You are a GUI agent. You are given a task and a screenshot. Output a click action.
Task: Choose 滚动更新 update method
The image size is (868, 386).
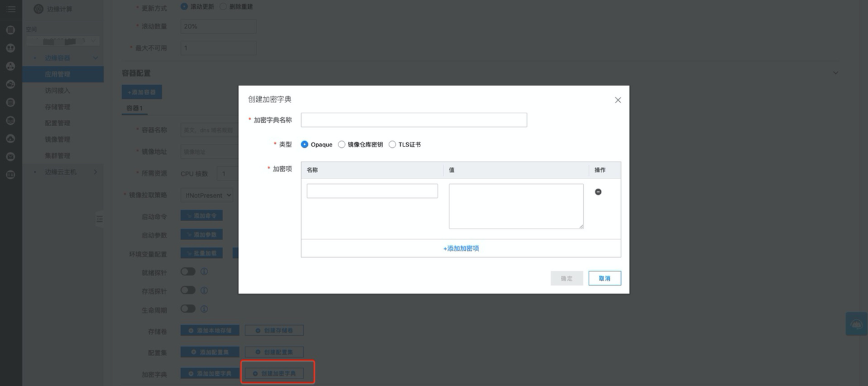(184, 6)
